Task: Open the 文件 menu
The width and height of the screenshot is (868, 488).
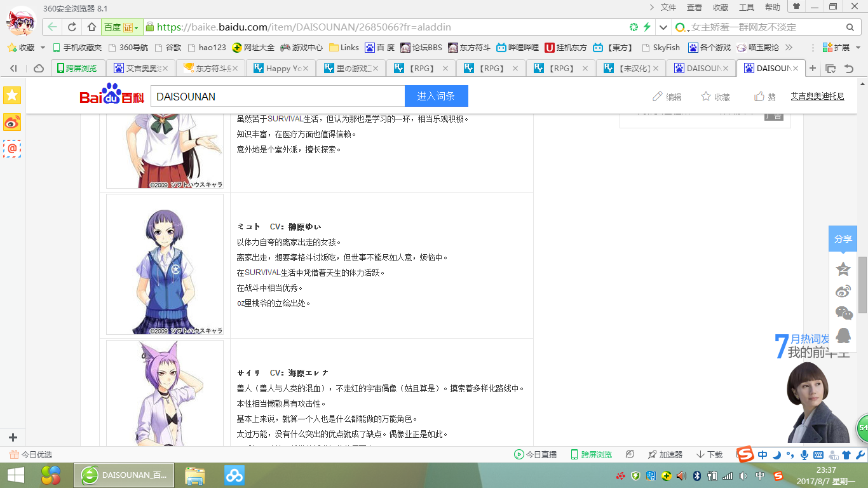Action: 668,8
